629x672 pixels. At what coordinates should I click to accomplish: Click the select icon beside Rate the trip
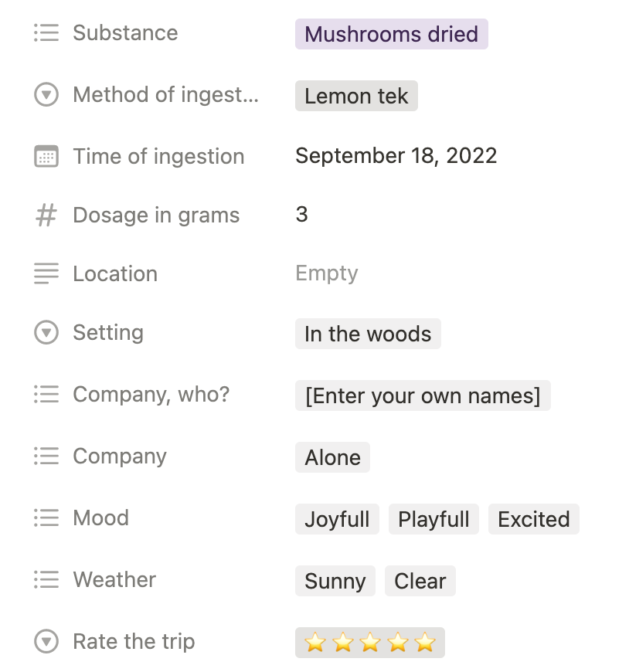coord(46,641)
